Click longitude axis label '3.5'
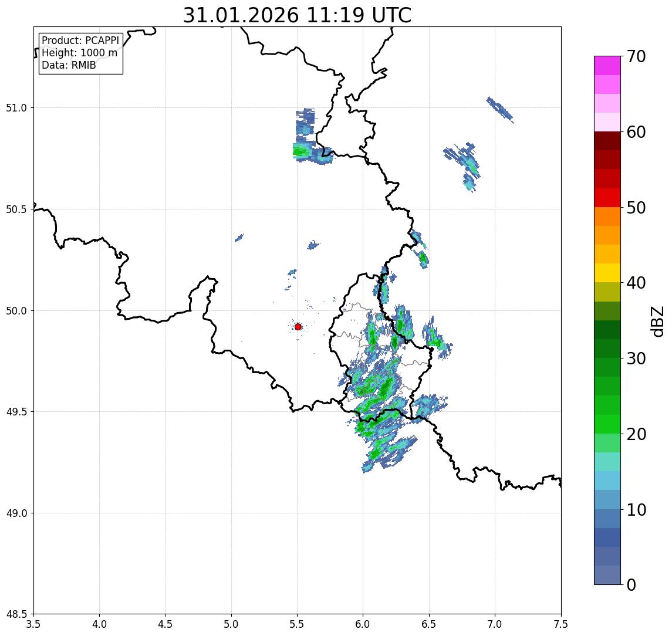 33,624
